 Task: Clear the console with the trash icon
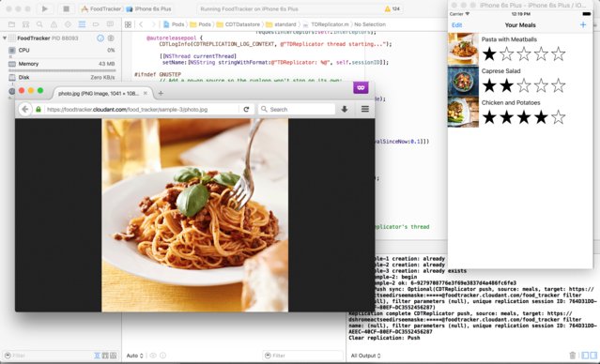(x=573, y=356)
